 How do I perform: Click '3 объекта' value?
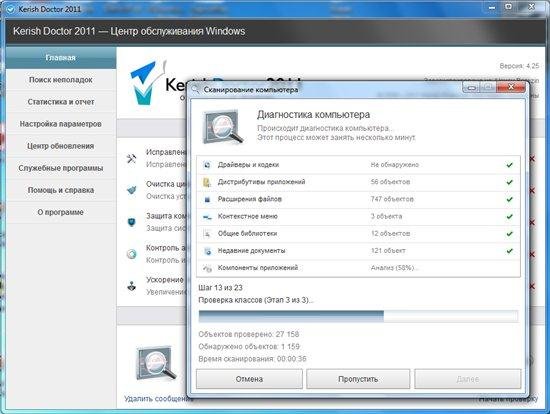pyautogui.click(x=387, y=216)
